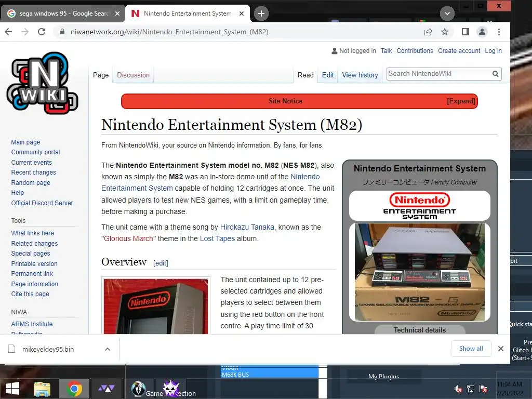Open Official Discord Server link
The width and height of the screenshot is (532, 399).
coord(42,203)
